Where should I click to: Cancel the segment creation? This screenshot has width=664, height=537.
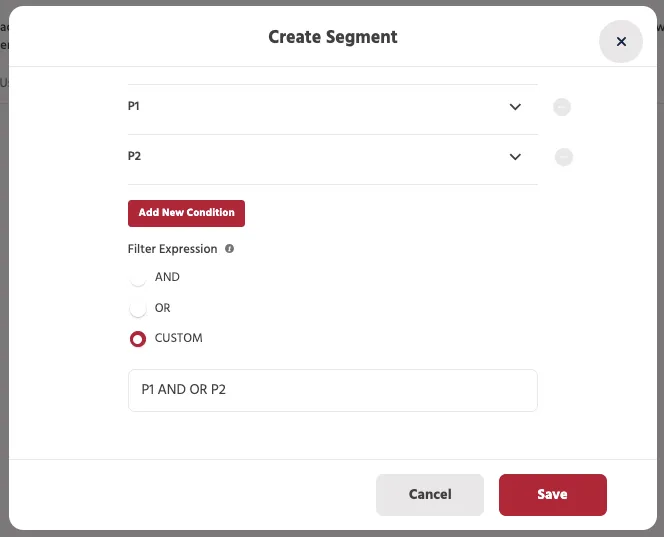tap(430, 495)
